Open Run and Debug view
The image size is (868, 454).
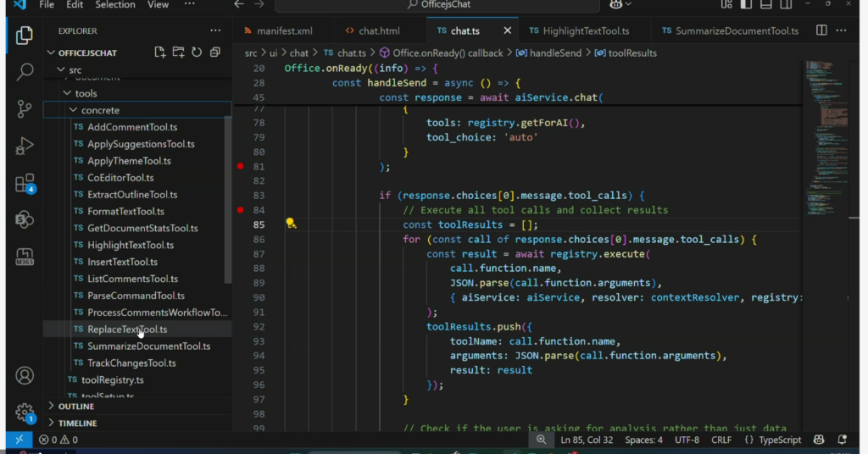point(25,146)
